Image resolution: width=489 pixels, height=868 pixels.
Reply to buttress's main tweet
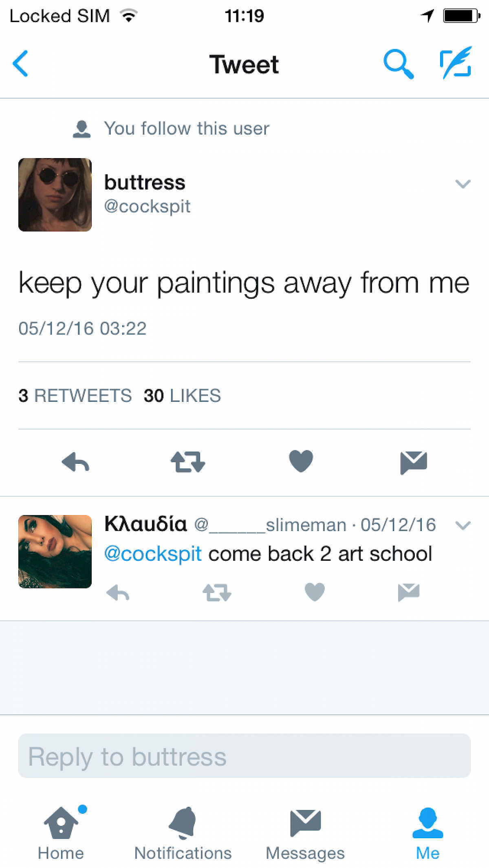(x=76, y=462)
